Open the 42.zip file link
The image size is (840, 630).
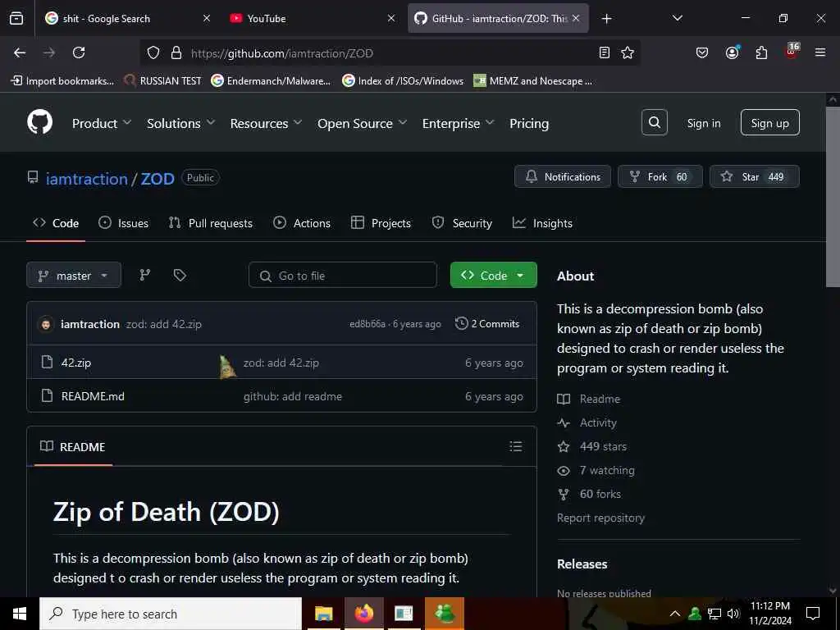pos(76,363)
